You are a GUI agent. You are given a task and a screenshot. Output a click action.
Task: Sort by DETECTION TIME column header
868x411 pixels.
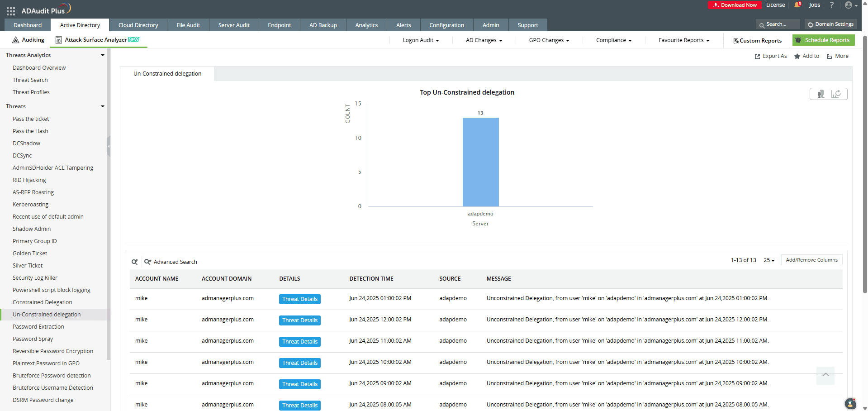coord(371,279)
